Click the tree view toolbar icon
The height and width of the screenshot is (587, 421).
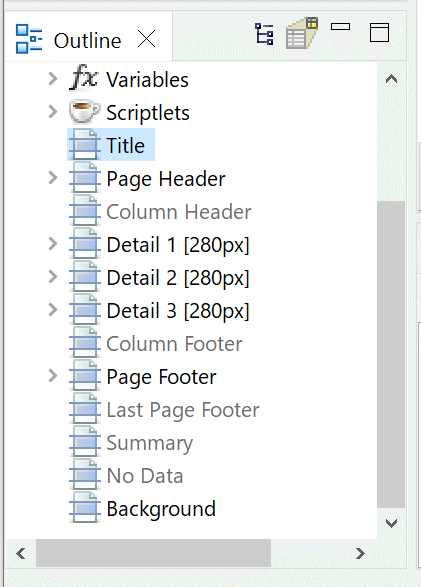pos(264,34)
